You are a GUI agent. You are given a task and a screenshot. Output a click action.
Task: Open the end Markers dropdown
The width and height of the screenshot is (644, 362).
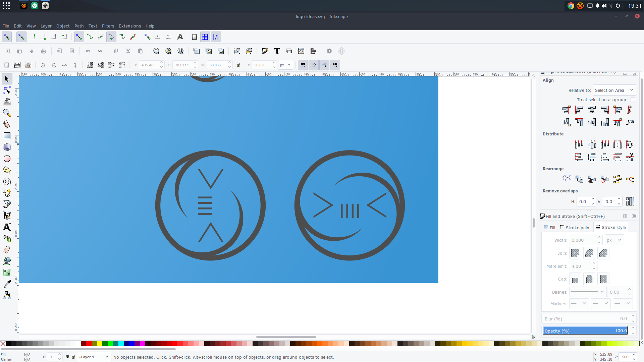pyautogui.click(x=623, y=304)
